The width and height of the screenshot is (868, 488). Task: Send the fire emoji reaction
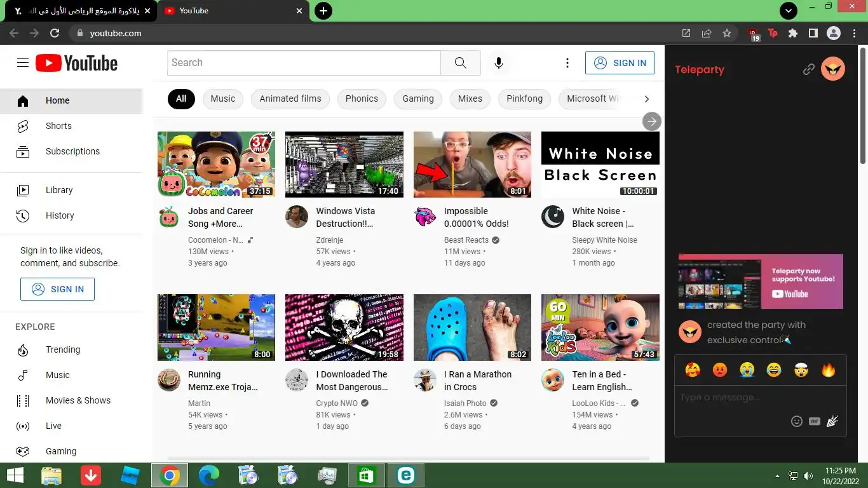click(829, 370)
